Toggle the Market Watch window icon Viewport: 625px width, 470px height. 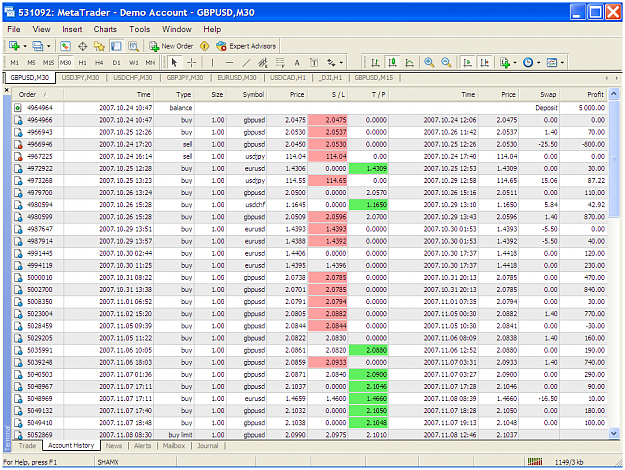[x=65, y=46]
